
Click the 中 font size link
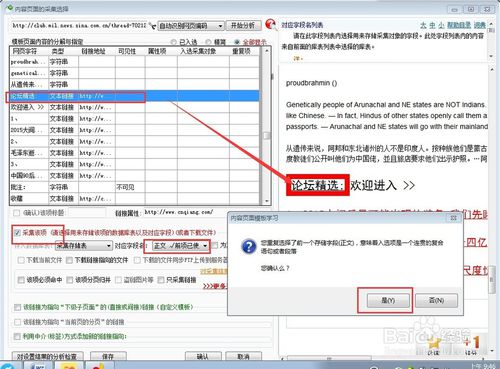tap(432, 25)
